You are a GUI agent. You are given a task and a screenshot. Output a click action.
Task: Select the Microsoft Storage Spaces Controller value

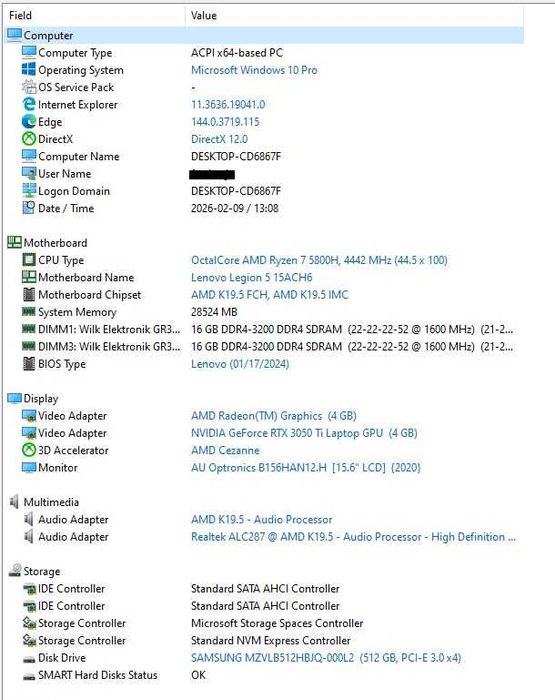point(277,623)
